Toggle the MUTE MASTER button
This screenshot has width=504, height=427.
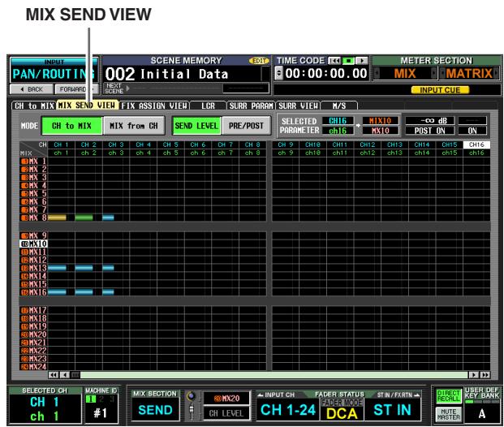pyautogui.click(x=449, y=414)
